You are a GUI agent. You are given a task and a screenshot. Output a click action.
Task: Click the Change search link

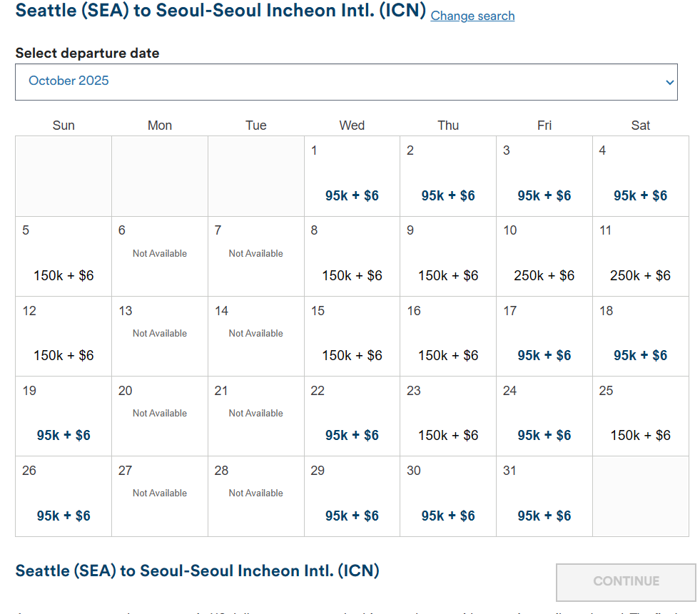472,16
